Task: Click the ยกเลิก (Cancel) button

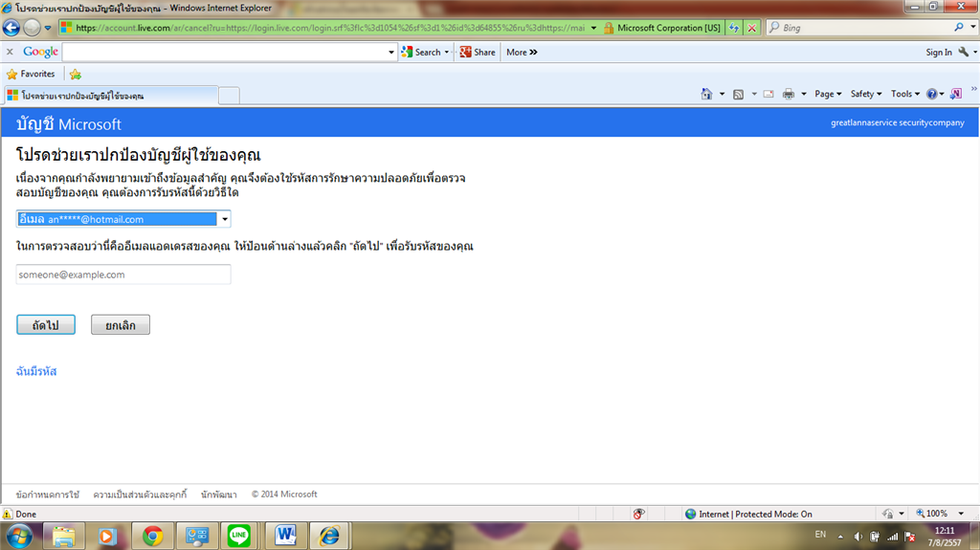Action: coord(121,325)
